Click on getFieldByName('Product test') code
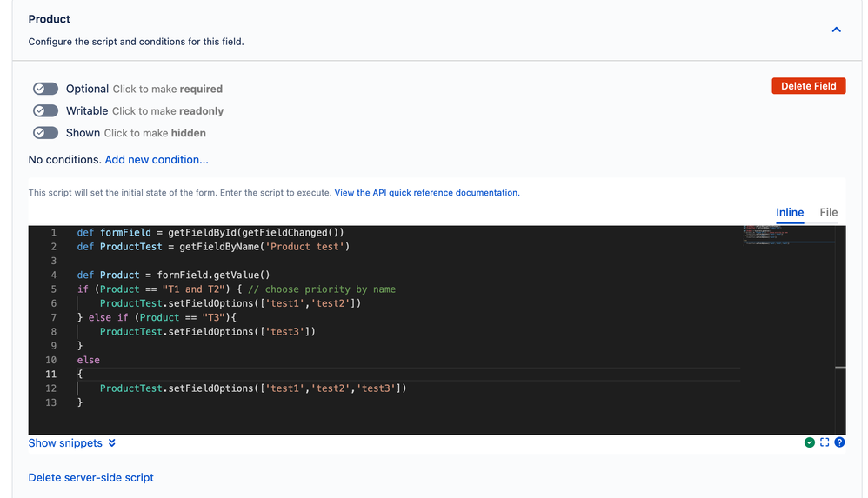 click(x=264, y=247)
